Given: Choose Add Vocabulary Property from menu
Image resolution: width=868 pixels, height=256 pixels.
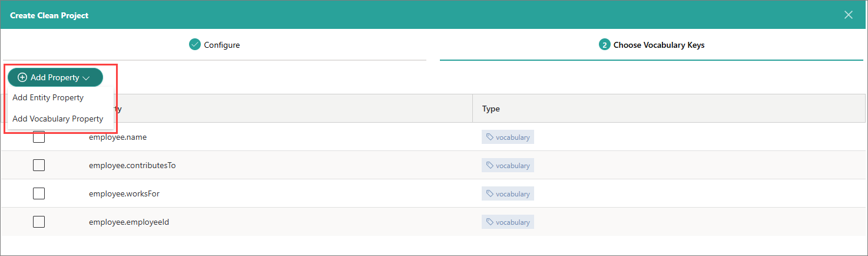Looking at the screenshot, I should coord(58,119).
